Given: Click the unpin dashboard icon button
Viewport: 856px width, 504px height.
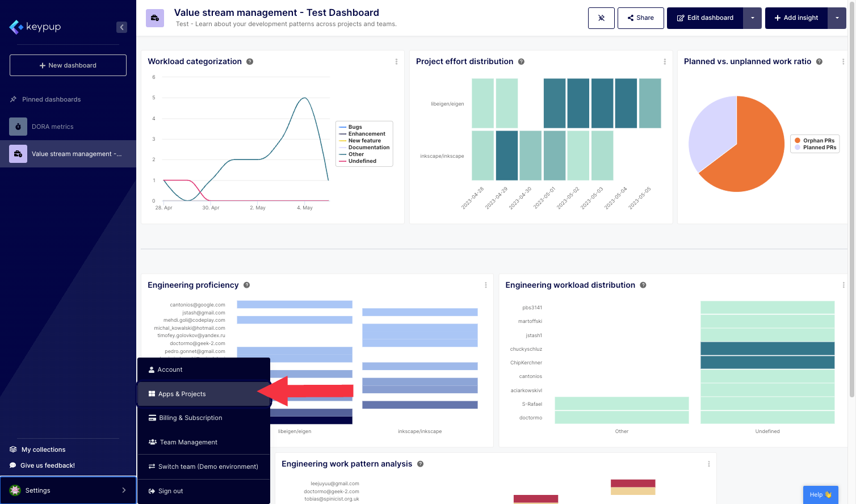Looking at the screenshot, I should (601, 18).
